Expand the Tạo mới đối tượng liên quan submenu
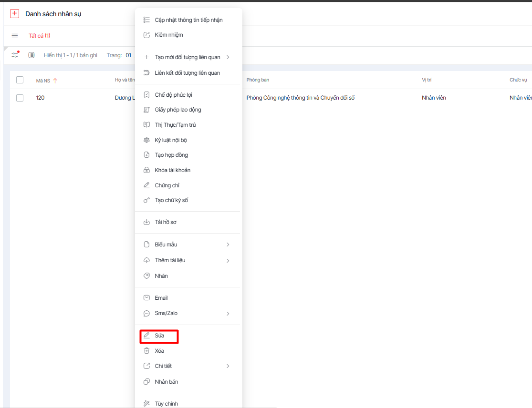532x408 pixels. tap(228, 57)
